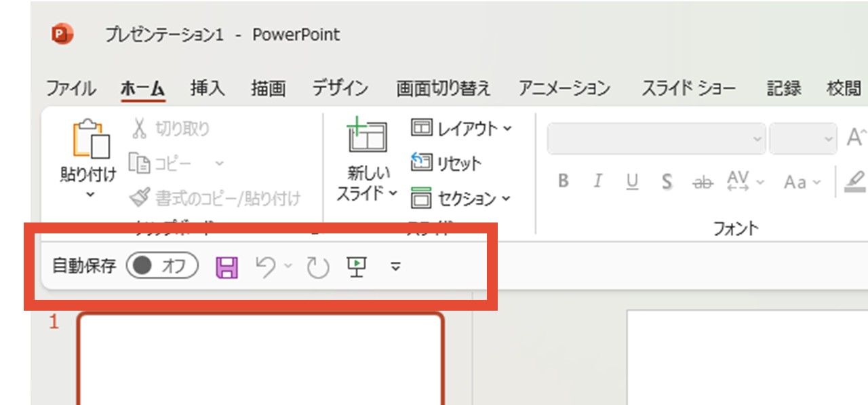Select slide 1 thumbnail
The height and width of the screenshot is (405, 868).
click(x=260, y=358)
